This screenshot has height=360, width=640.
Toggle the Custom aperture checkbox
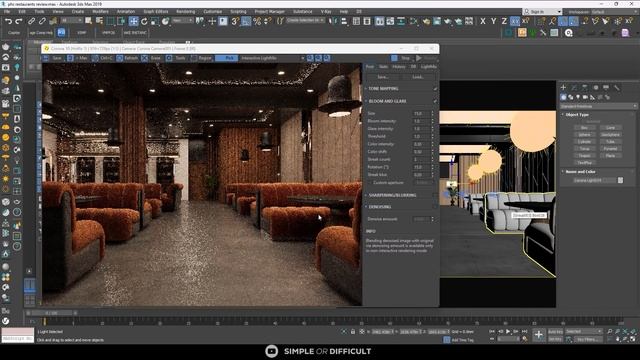pos(370,183)
